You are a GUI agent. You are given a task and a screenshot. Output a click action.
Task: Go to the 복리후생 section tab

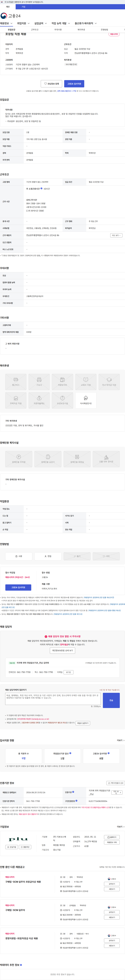point(81,30)
